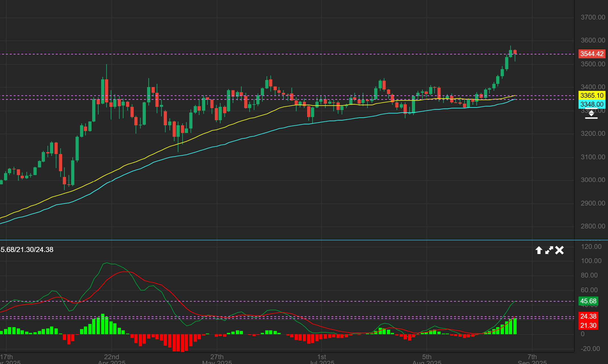Click the red 24.38 signal value tag
The height and width of the screenshot is (364, 608).
click(x=588, y=316)
